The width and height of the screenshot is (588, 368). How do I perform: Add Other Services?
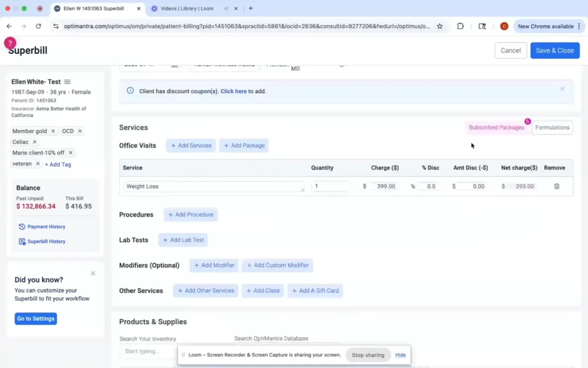point(206,290)
